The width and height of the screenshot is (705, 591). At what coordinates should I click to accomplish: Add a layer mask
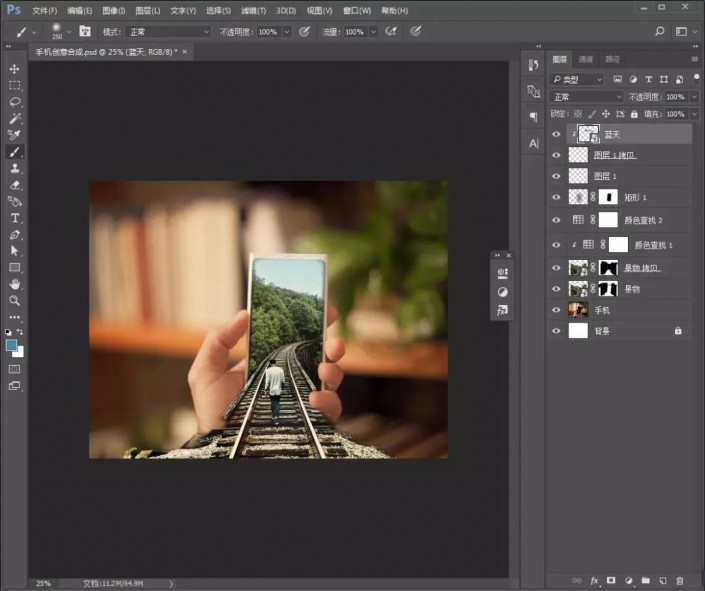[611, 581]
